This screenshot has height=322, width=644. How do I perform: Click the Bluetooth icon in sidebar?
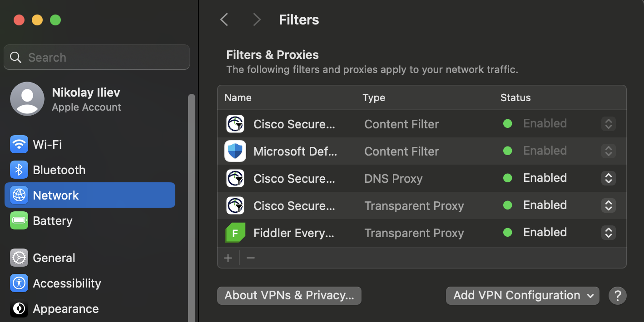pos(19,170)
